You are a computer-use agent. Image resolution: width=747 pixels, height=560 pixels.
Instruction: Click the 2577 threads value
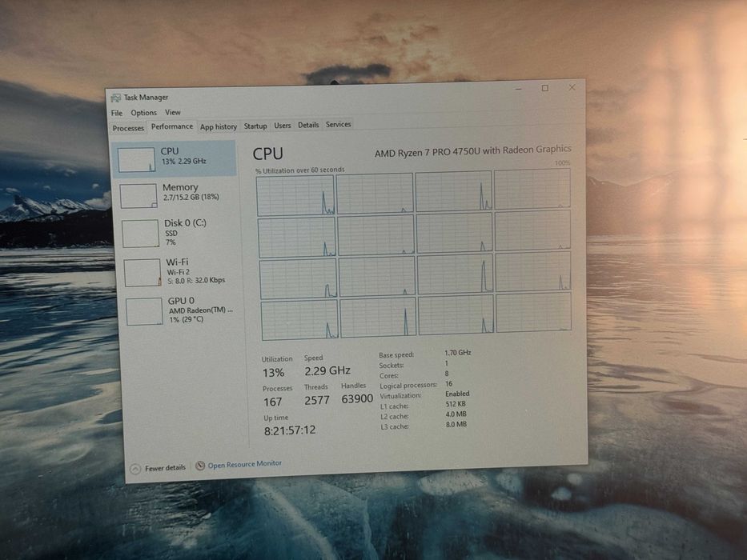317,400
